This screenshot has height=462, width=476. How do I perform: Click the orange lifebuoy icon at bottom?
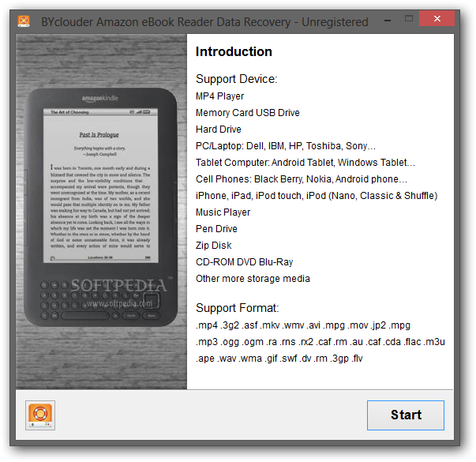(40, 415)
